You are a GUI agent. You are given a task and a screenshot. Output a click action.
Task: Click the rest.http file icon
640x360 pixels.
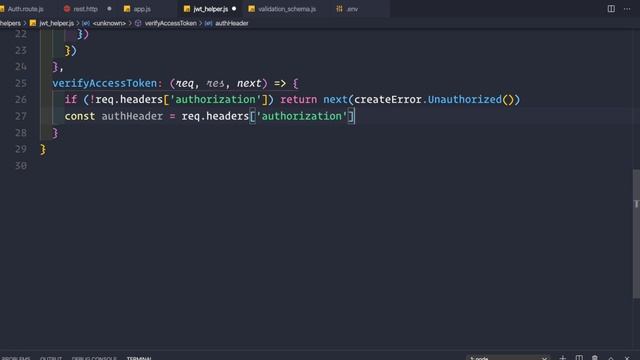pyautogui.click(x=67, y=9)
